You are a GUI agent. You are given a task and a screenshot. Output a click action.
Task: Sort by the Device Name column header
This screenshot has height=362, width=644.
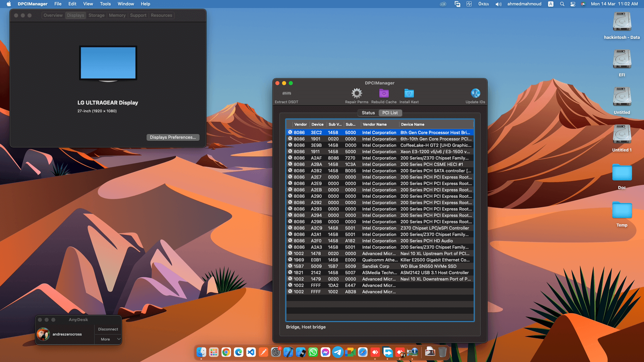[436, 124]
